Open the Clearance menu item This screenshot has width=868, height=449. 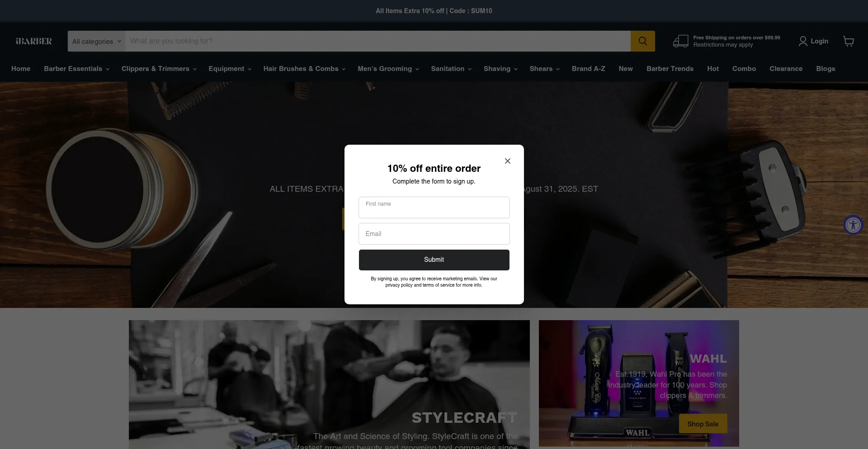tap(786, 69)
